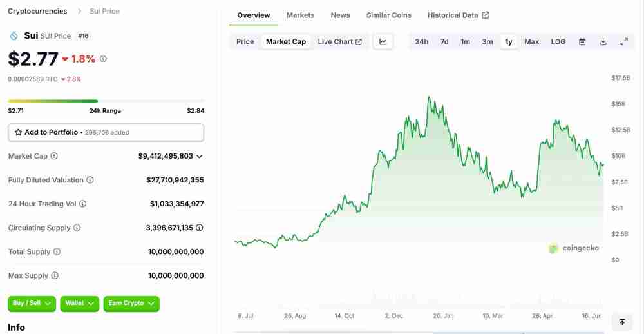Go to Cryptocurrencies breadcrumb link

point(37,12)
